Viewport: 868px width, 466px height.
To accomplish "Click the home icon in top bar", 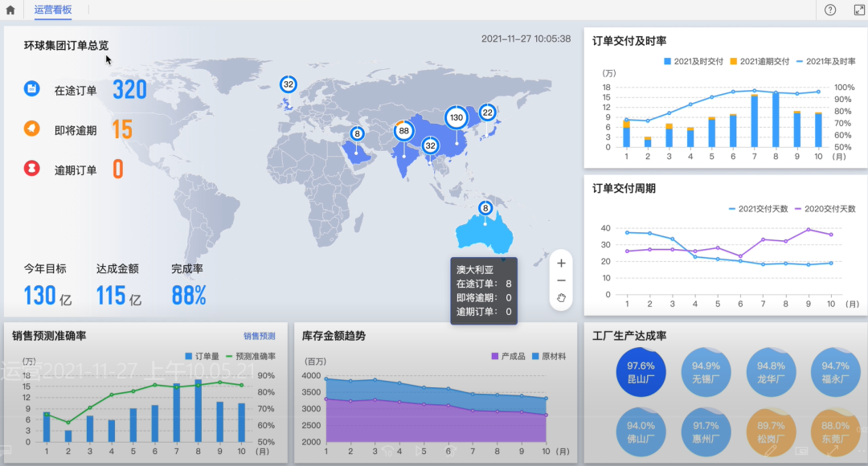I will 10,10.
